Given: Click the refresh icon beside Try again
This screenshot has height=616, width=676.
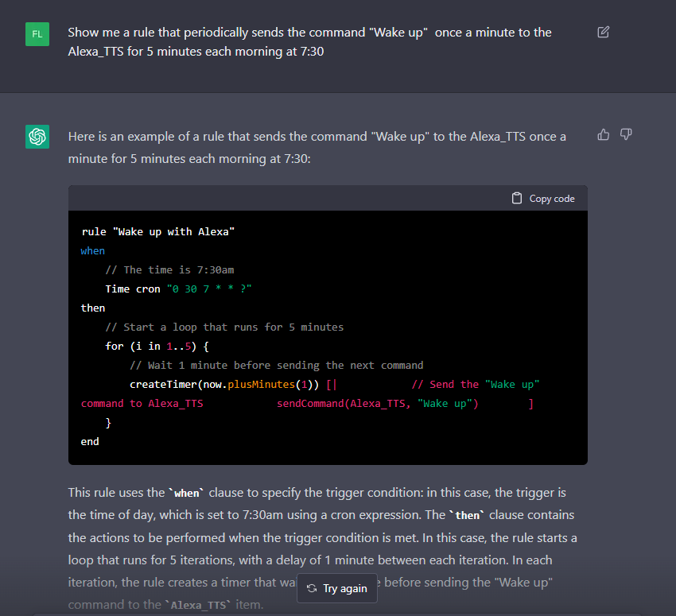Looking at the screenshot, I should (x=312, y=589).
